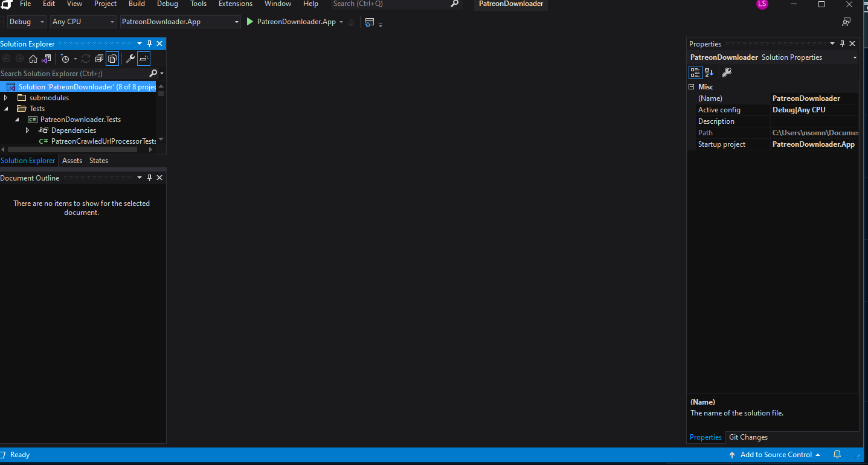This screenshot has height=465, width=868.
Task: Refresh the Solution Explorer
Action: click(x=86, y=59)
